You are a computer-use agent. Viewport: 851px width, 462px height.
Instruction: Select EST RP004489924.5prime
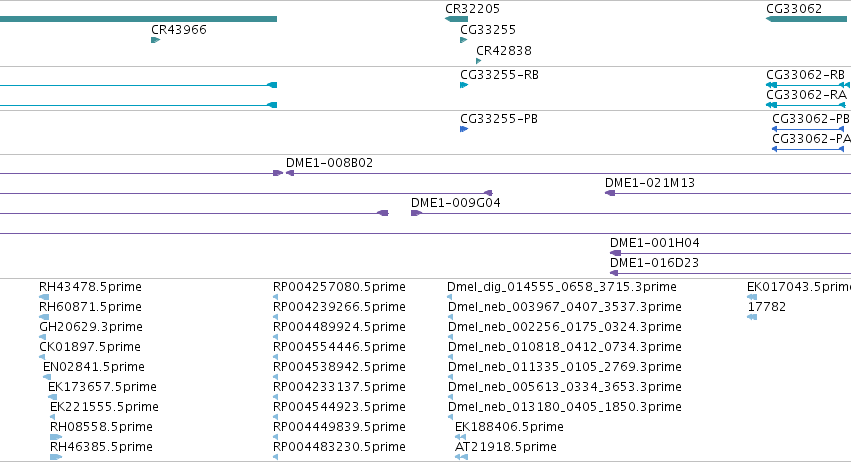339,327
